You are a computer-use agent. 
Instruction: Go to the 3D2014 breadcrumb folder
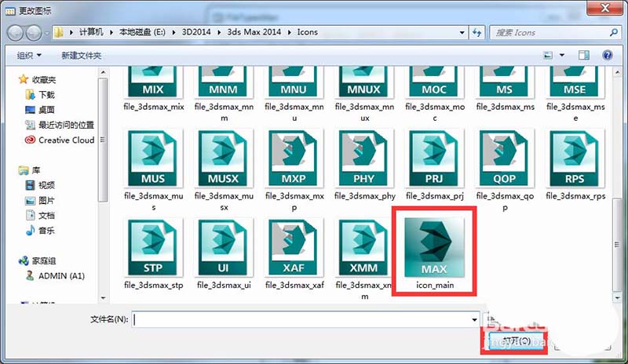(196, 32)
